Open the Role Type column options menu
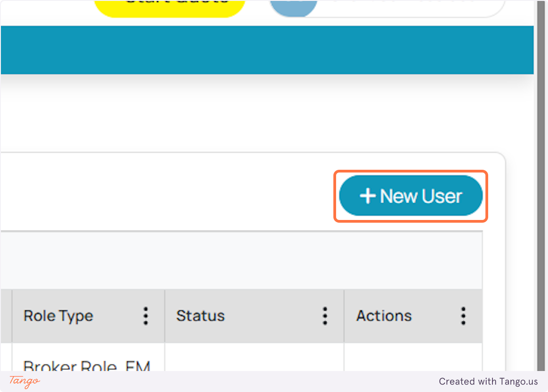This screenshot has width=548, height=392. [x=146, y=316]
